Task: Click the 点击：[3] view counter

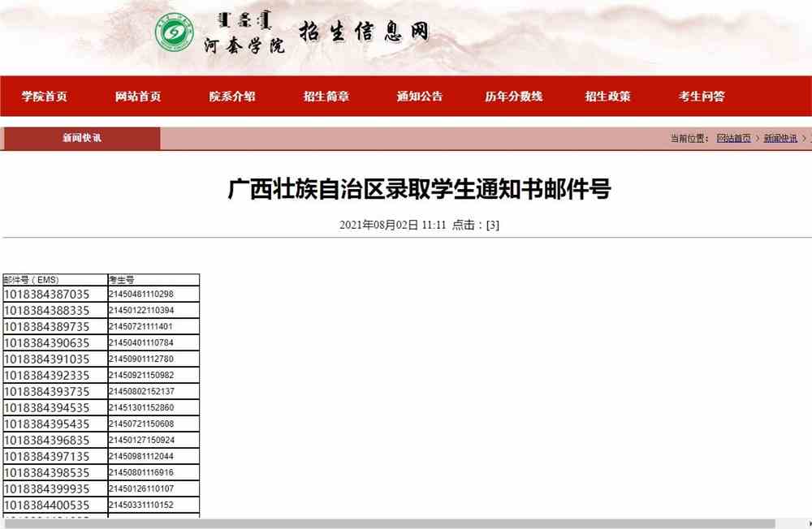Action: 475,225
